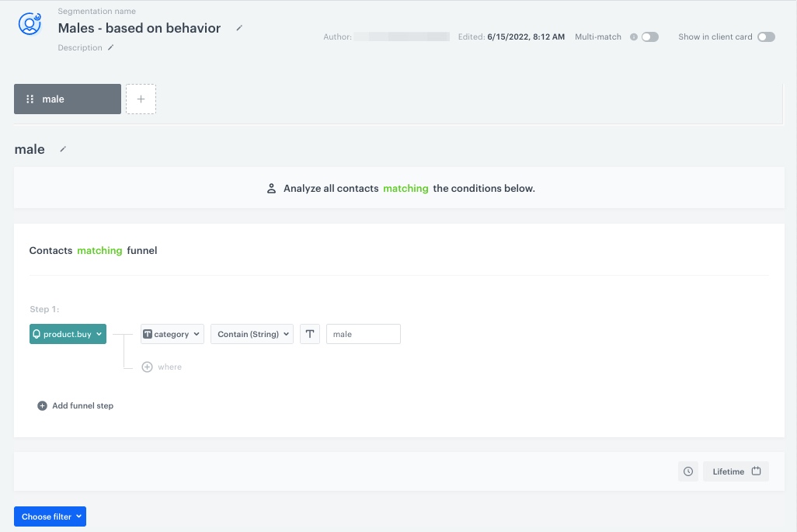797x532 pixels.
Task: Create a new segment with the plus tab
Action: point(141,99)
